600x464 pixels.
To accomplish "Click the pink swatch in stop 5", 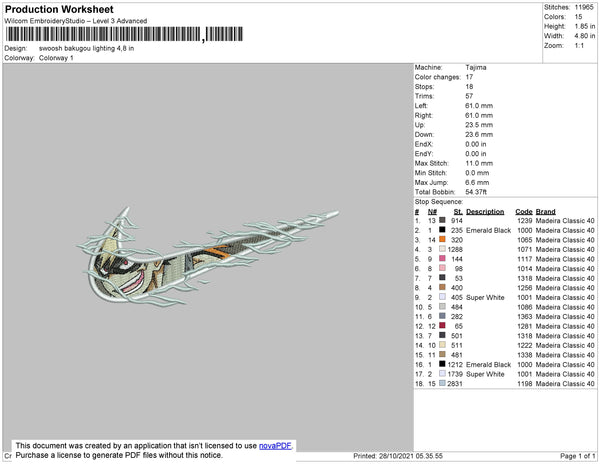I will [442, 259].
